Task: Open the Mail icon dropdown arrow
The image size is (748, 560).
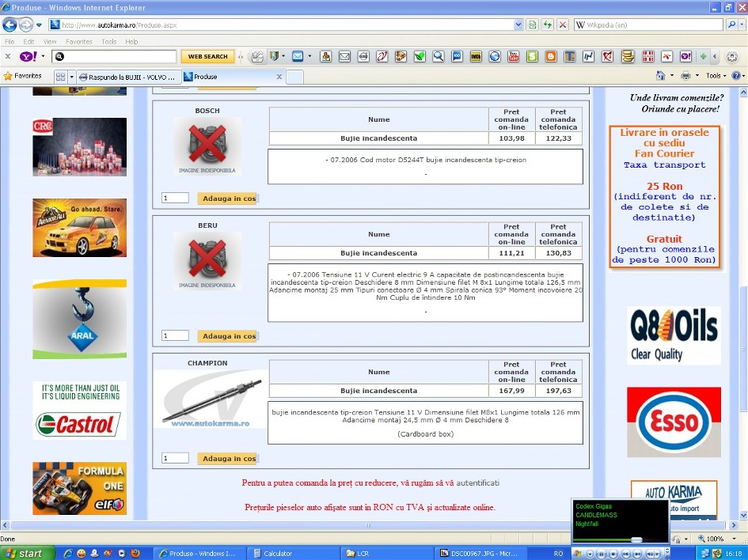Action: point(309,57)
